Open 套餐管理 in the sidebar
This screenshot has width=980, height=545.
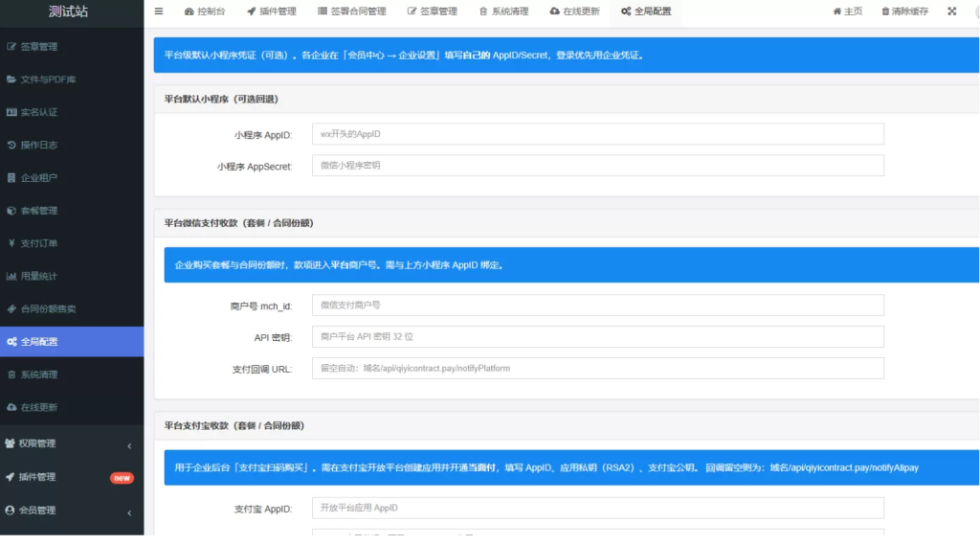[72, 210]
